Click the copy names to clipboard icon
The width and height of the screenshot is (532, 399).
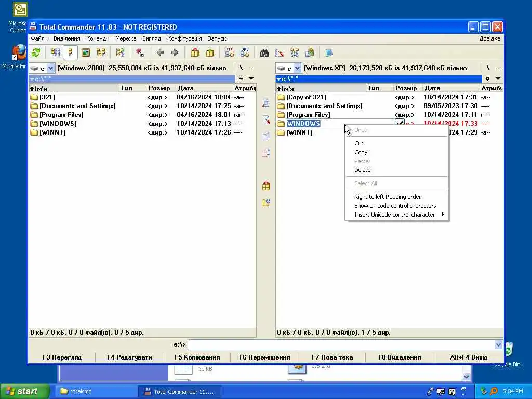tap(310, 52)
